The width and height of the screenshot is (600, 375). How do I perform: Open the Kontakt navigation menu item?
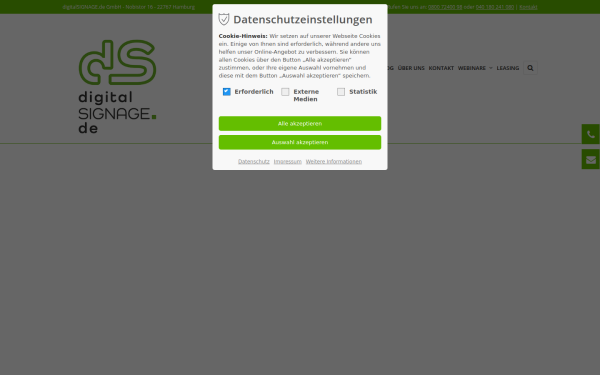tap(441, 68)
